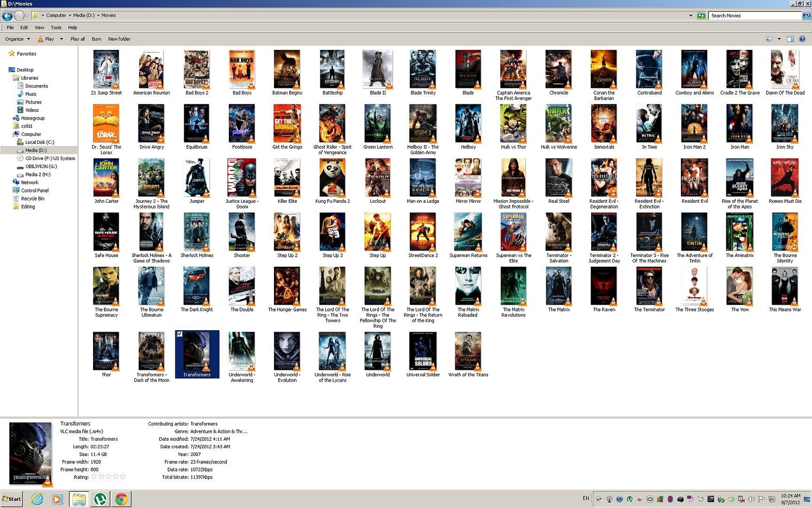Click the Back navigation arrow
Screen dimensions: 812x508
7,16
